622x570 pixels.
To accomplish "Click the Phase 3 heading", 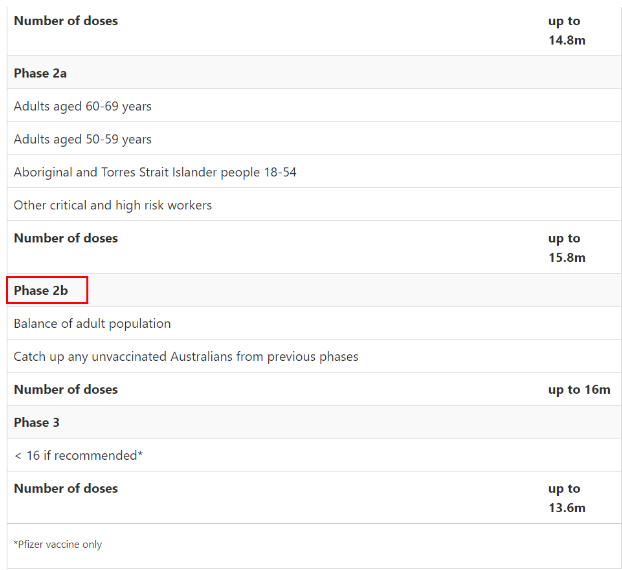I will coord(37,422).
